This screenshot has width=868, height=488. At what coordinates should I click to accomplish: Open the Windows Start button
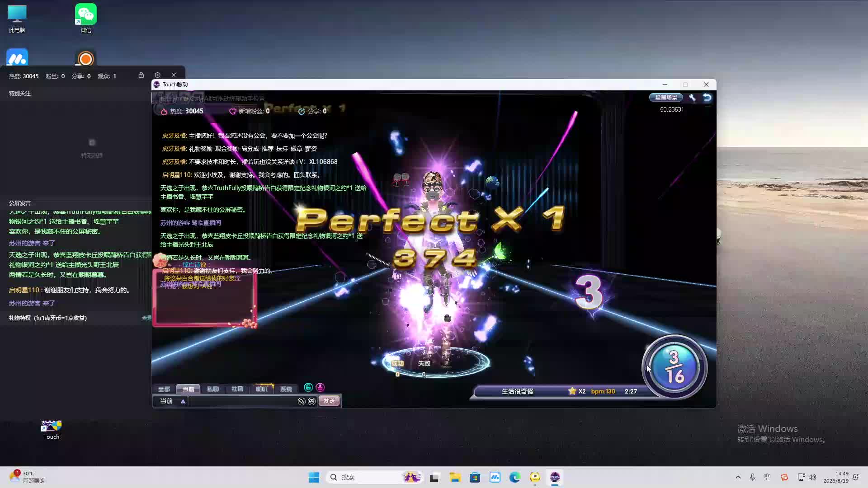[x=314, y=477]
